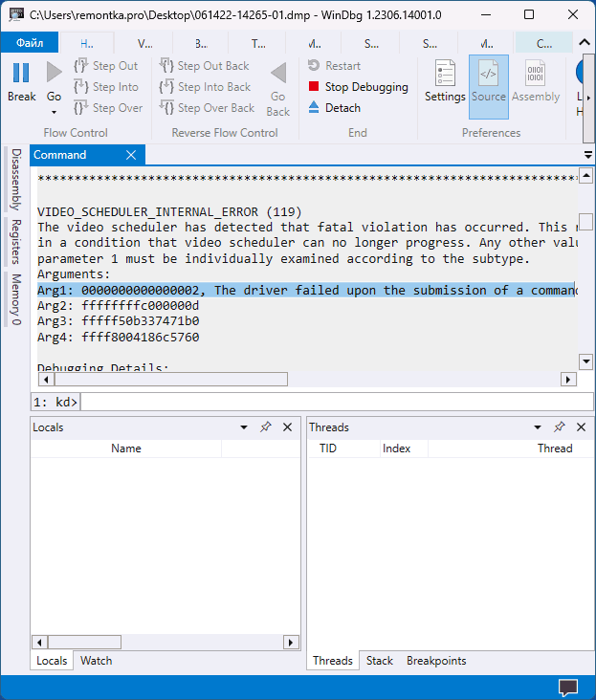Close the Locals panel
596x700 pixels.
(x=288, y=427)
